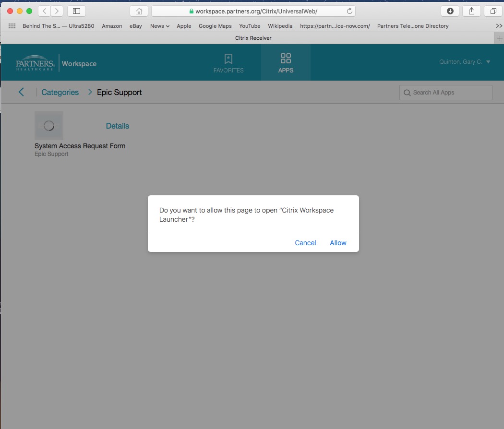Image resolution: width=504 pixels, height=429 pixels.
Task: Open the Share menu
Action: pos(471,11)
